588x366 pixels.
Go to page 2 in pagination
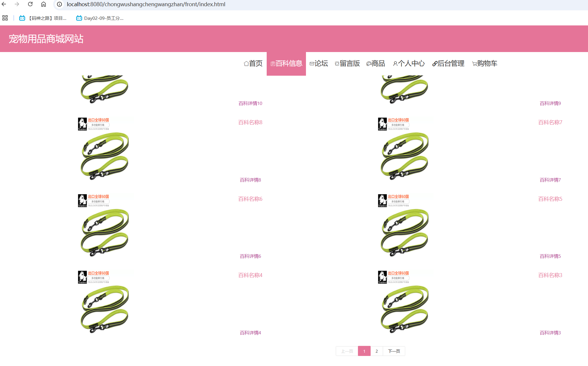point(377,351)
